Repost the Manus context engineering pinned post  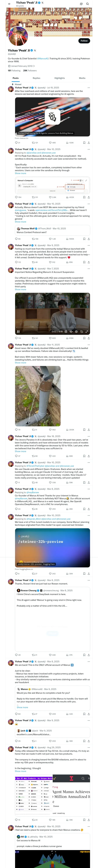33,142
